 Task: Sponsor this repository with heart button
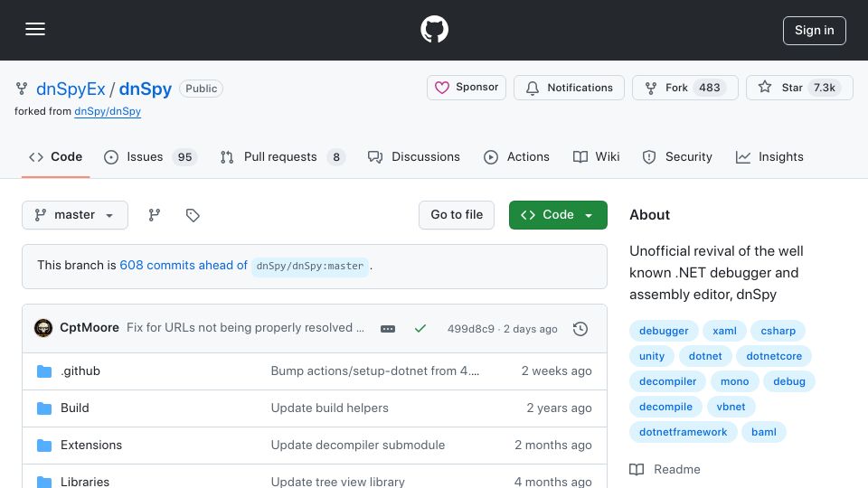[467, 88]
